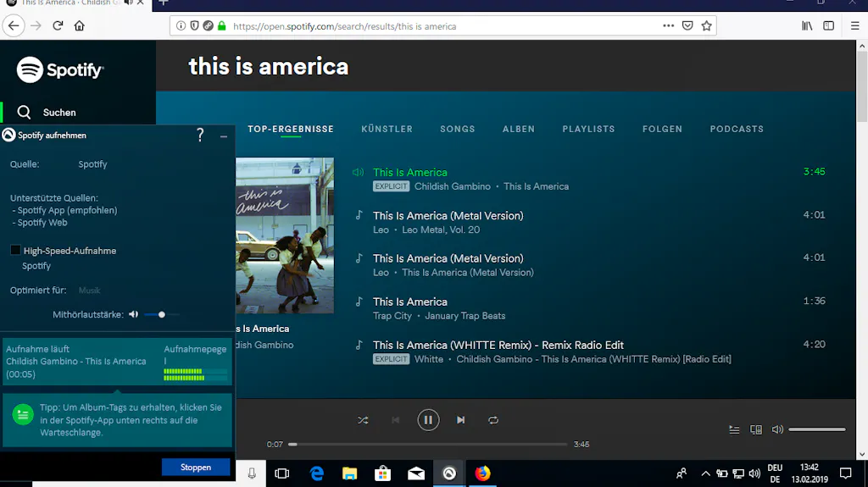
Task: Play This Is America (Metal Version) by Leo Metal, Vol. 20
Action: (x=448, y=216)
